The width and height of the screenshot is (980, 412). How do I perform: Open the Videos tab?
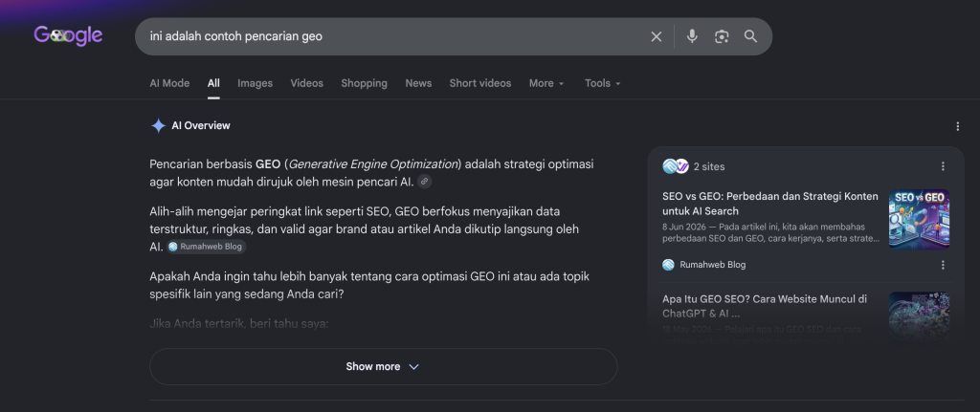(x=307, y=83)
